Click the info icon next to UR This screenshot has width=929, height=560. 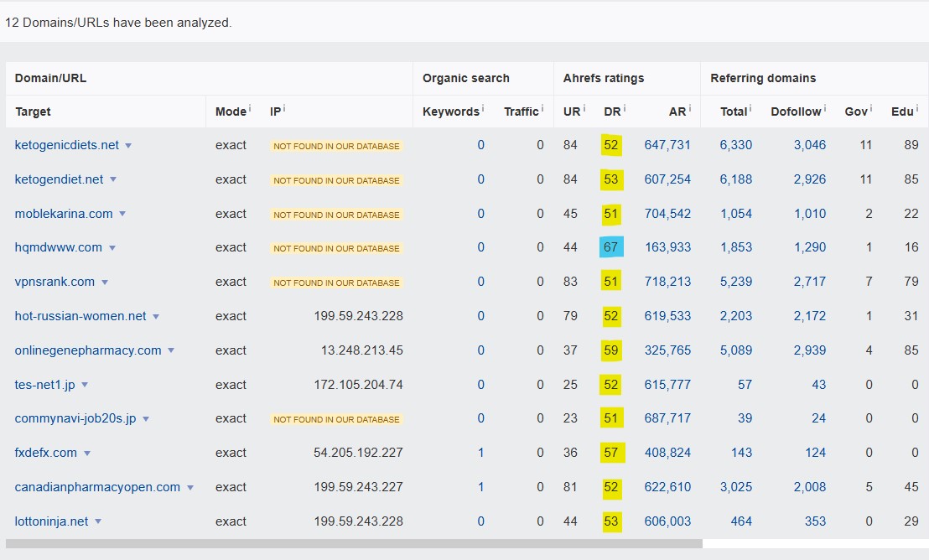[x=584, y=108]
